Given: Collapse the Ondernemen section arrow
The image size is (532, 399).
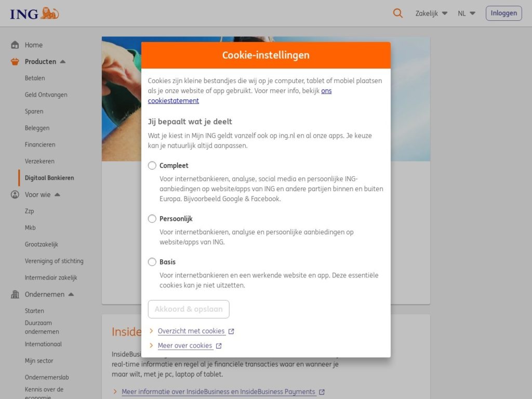Looking at the screenshot, I should tap(71, 295).
